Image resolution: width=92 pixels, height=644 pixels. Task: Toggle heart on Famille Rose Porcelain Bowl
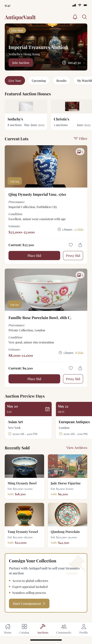[71, 368]
